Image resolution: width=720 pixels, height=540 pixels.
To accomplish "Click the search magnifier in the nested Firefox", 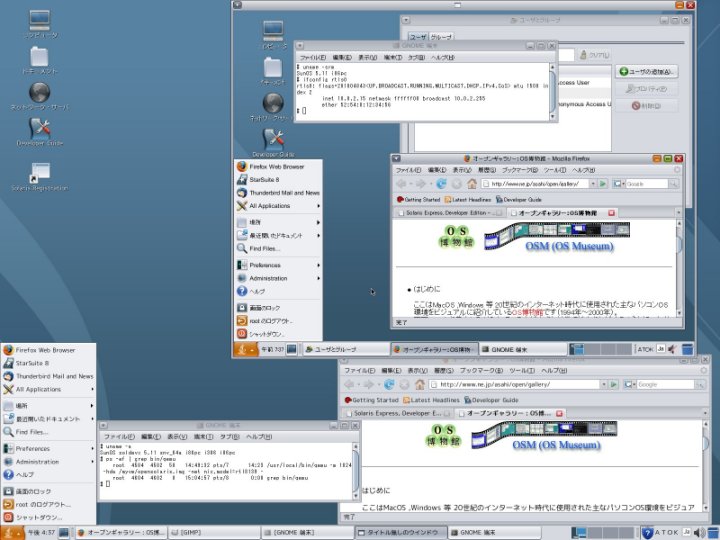I will (x=673, y=184).
